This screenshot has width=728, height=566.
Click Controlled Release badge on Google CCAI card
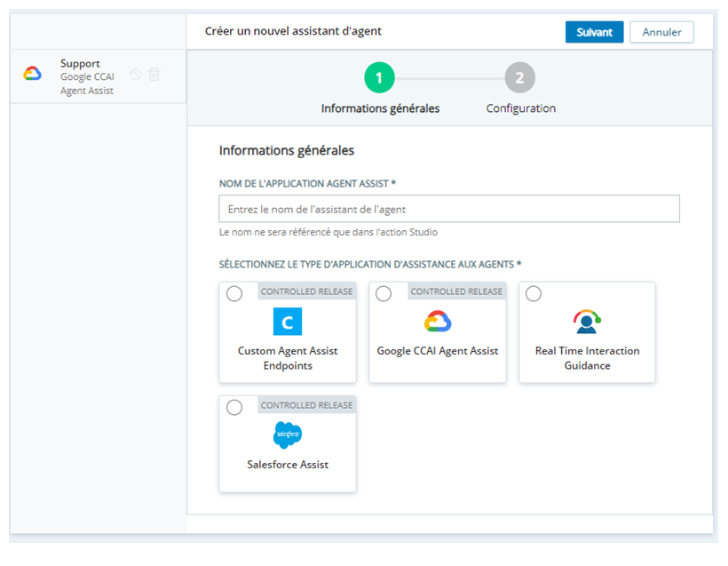456,291
